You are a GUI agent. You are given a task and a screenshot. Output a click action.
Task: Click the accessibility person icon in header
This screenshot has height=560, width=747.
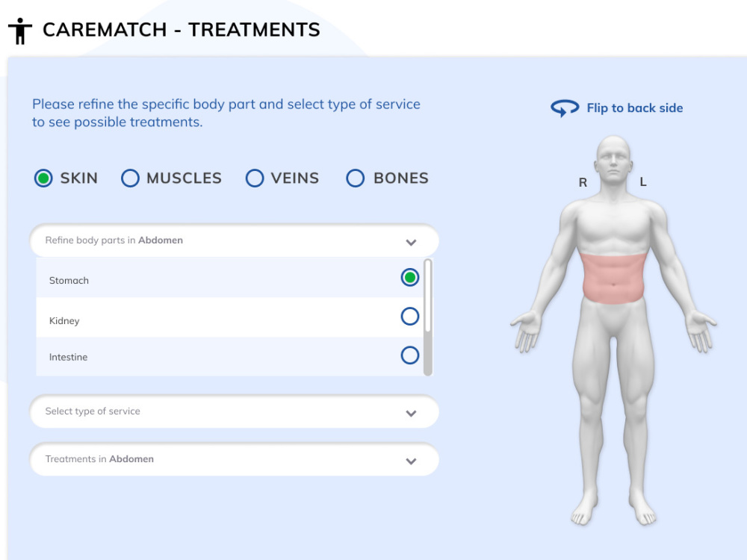click(x=20, y=31)
